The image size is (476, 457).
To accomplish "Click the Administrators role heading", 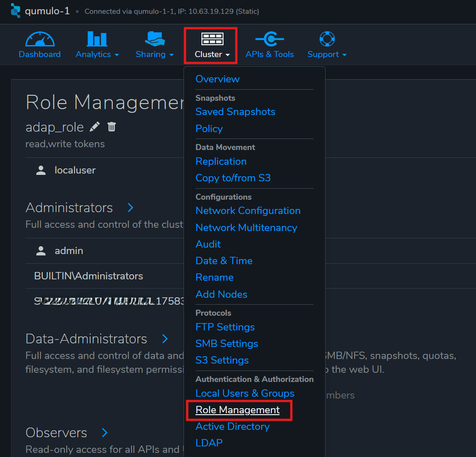I will (69, 208).
